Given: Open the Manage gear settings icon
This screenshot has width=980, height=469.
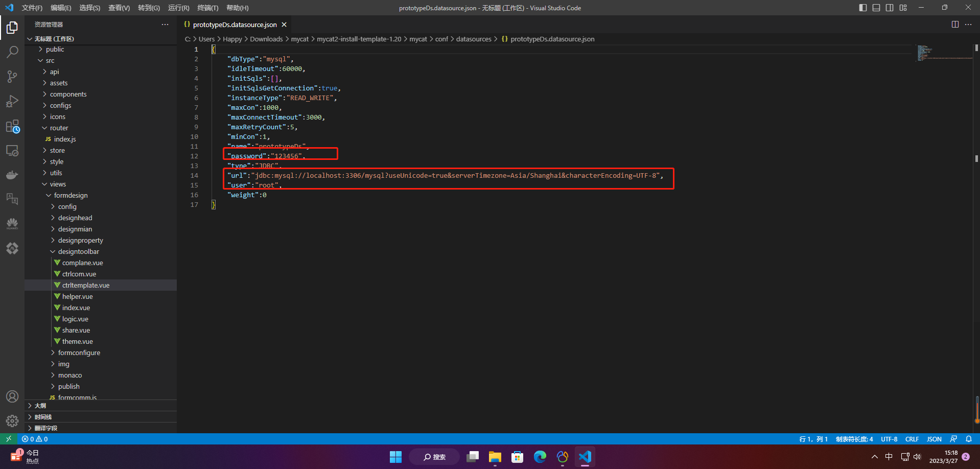Looking at the screenshot, I should pyautogui.click(x=12, y=420).
